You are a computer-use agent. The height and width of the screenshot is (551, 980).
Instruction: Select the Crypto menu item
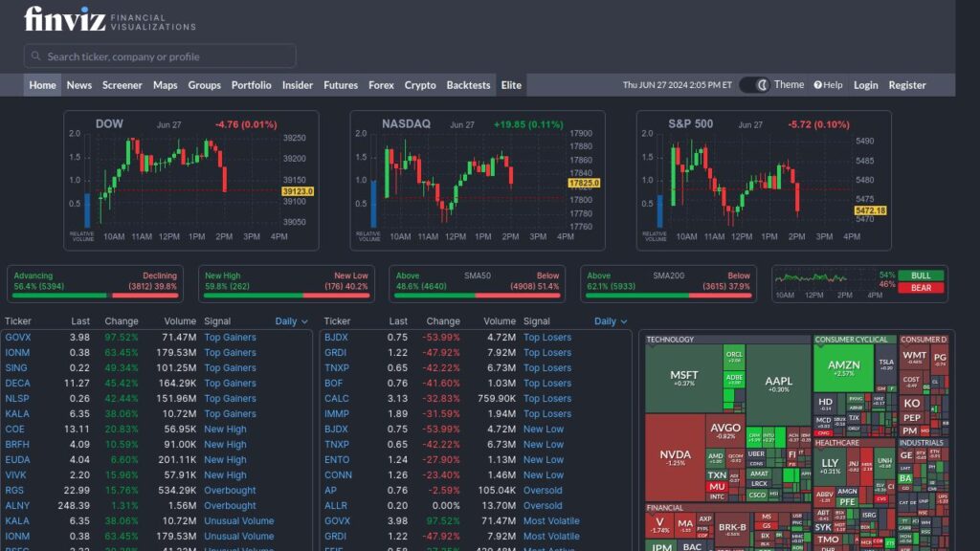(x=419, y=84)
